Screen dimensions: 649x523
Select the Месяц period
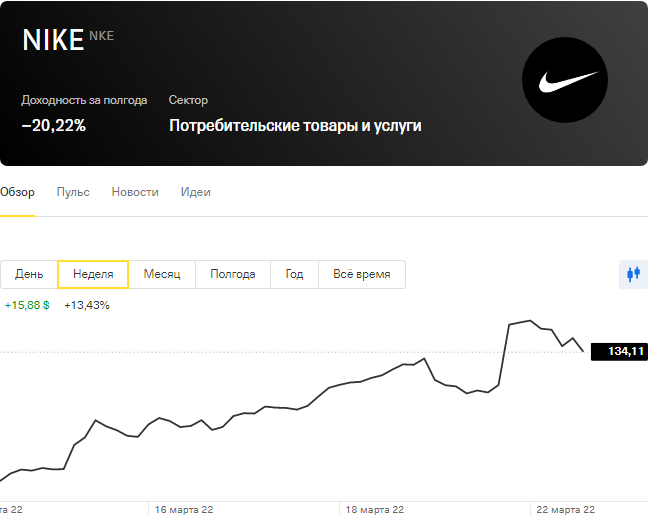tap(162, 274)
